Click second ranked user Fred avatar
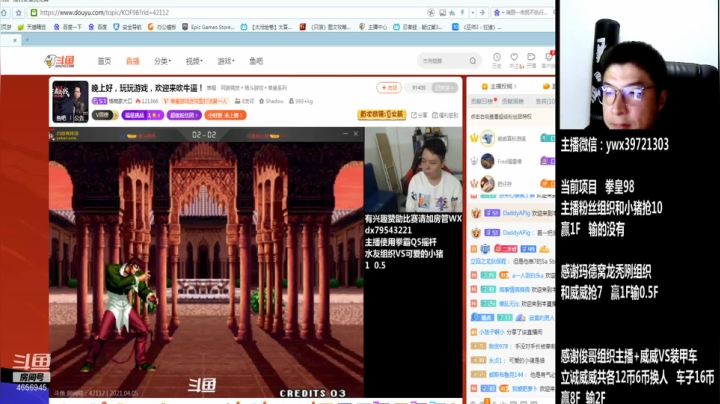This screenshot has width=720, height=404. [487, 161]
